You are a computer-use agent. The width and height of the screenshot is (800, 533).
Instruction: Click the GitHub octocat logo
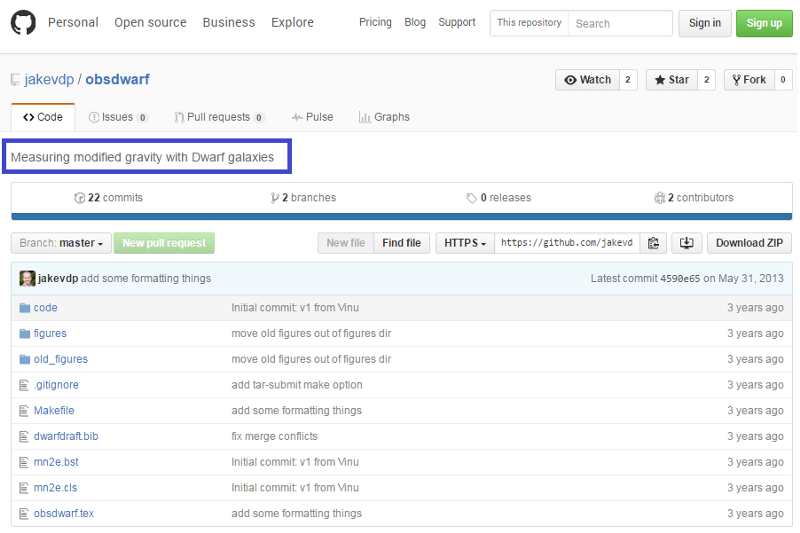coord(23,22)
